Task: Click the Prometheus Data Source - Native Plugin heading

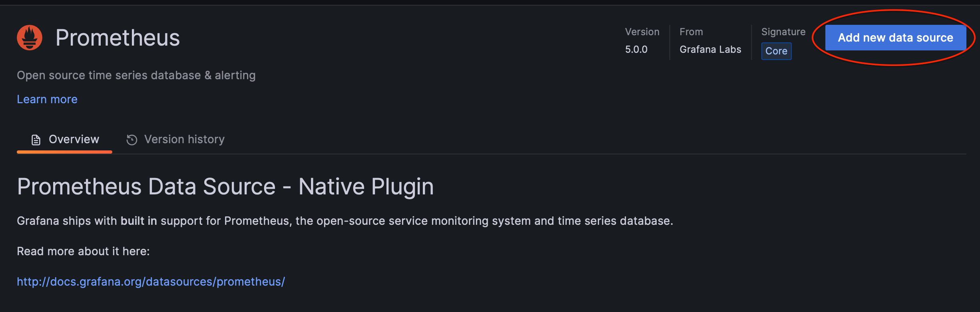Action: coord(225,186)
